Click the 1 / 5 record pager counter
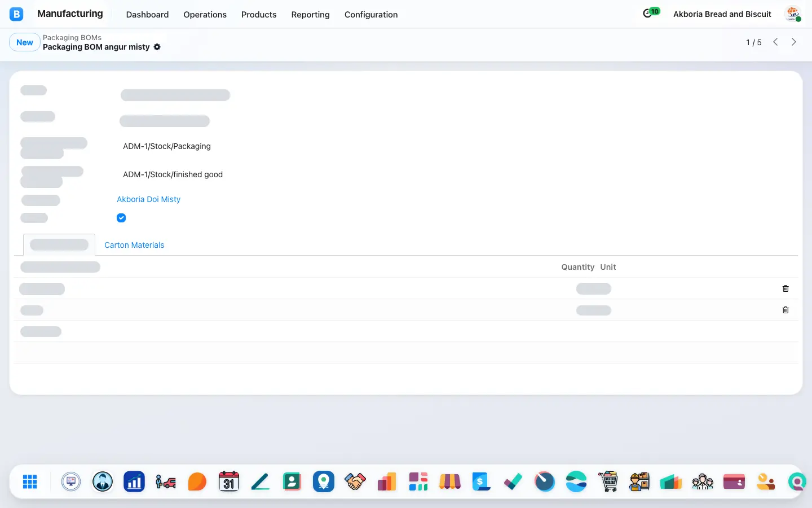The height and width of the screenshot is (508, 812). pyautogui.click(x=753, y=42)
